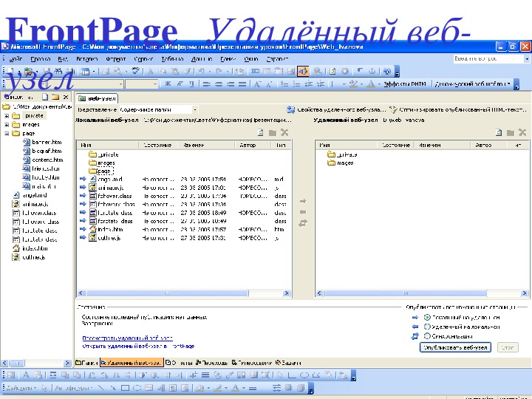Select the Oval tool in drawing toolbar
This screenshot has width=532, height=399.
coord(137,388)
